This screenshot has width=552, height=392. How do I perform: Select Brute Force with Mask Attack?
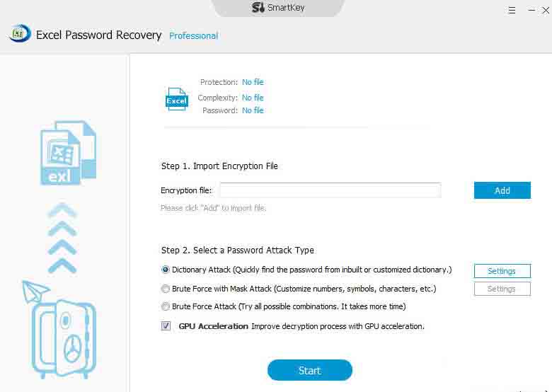tap(166, 289)
